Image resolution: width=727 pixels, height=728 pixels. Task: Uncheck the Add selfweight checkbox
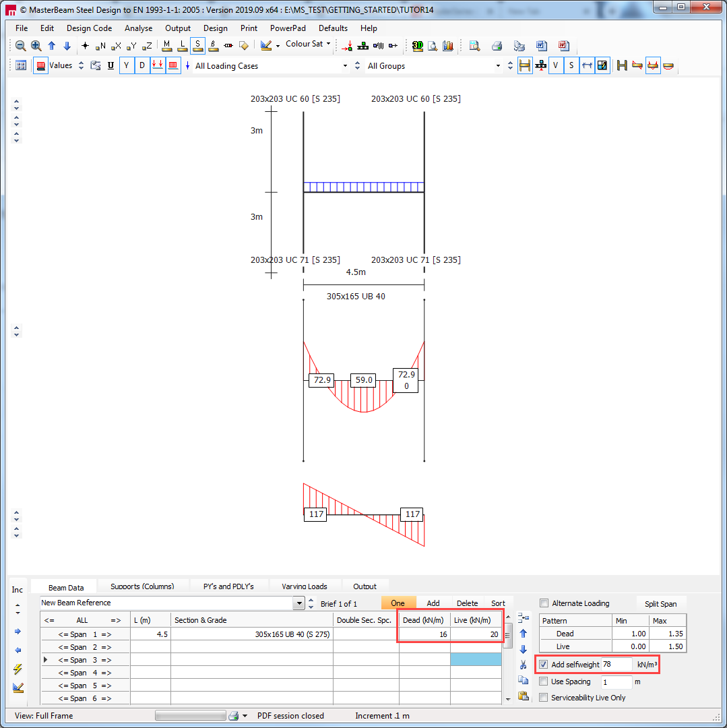(x=544, y=665)
